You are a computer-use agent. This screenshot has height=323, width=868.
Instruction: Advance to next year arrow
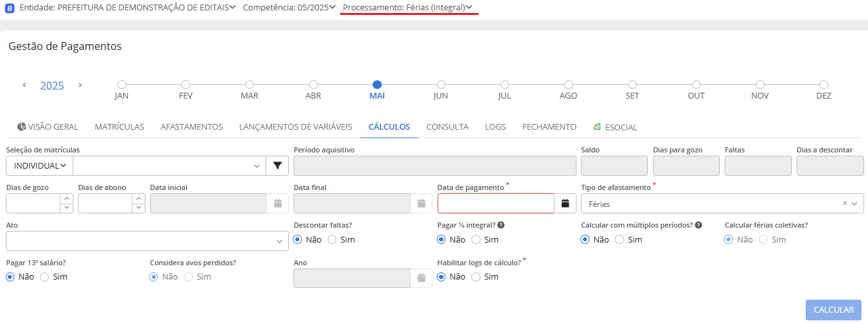(80, 85)
